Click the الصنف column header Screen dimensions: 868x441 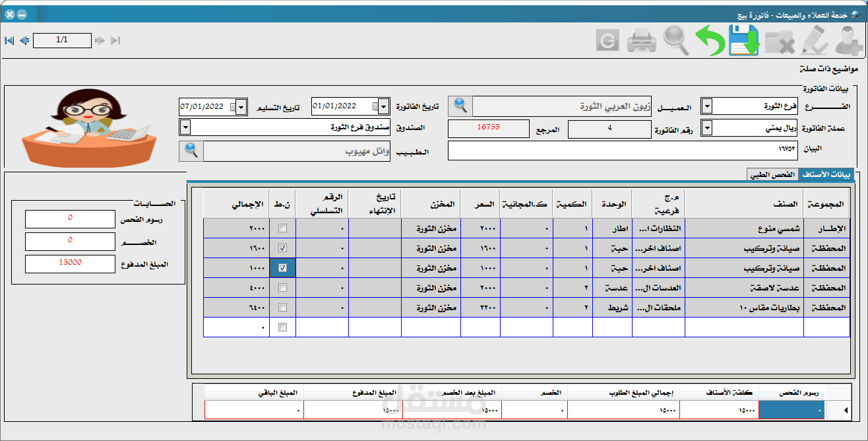coord(744,204)
